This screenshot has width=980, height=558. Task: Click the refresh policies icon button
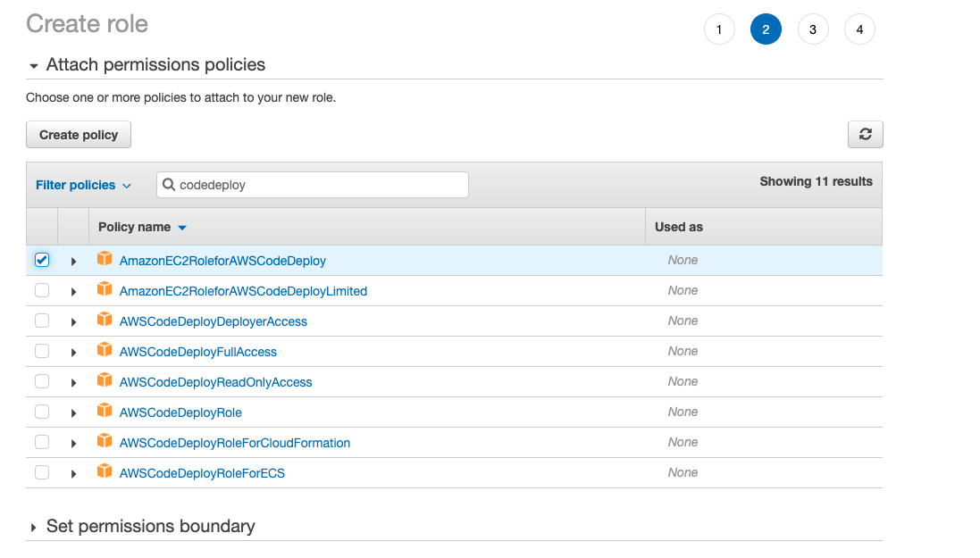(865, 135)
